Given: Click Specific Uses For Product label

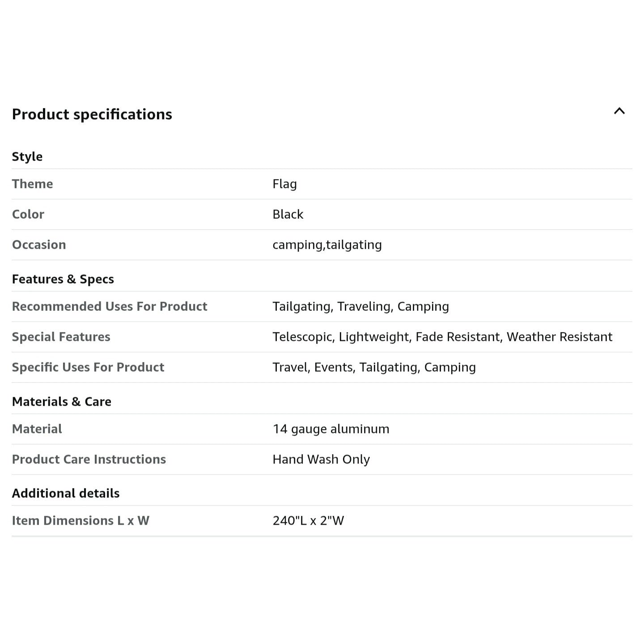Looking at the screenshot, I should click(88, 367).
